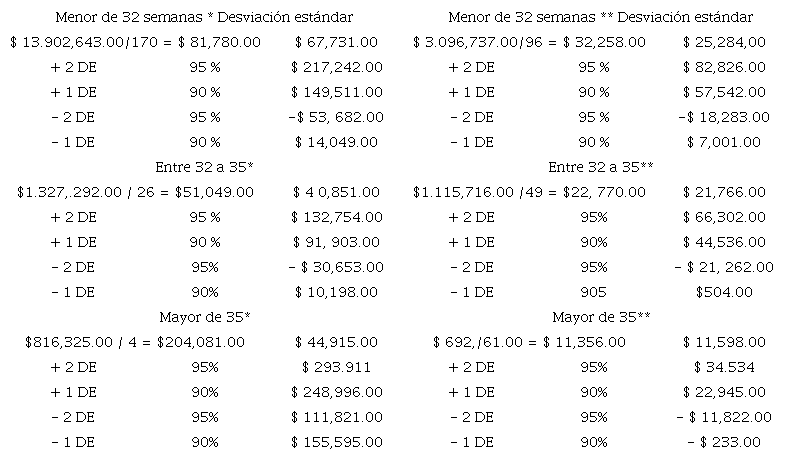Click the $816,325.00 / 4 calculation

tap(135, 342)
